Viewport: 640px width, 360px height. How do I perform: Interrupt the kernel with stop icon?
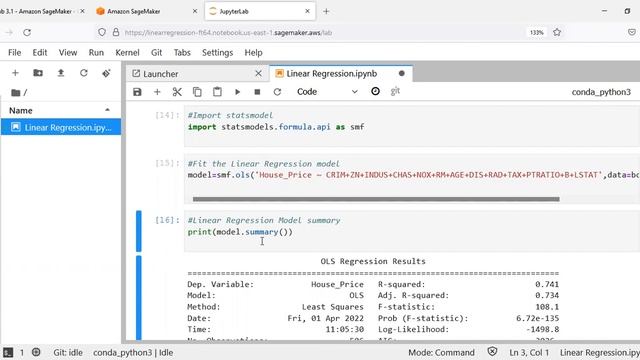coord(257,92)
